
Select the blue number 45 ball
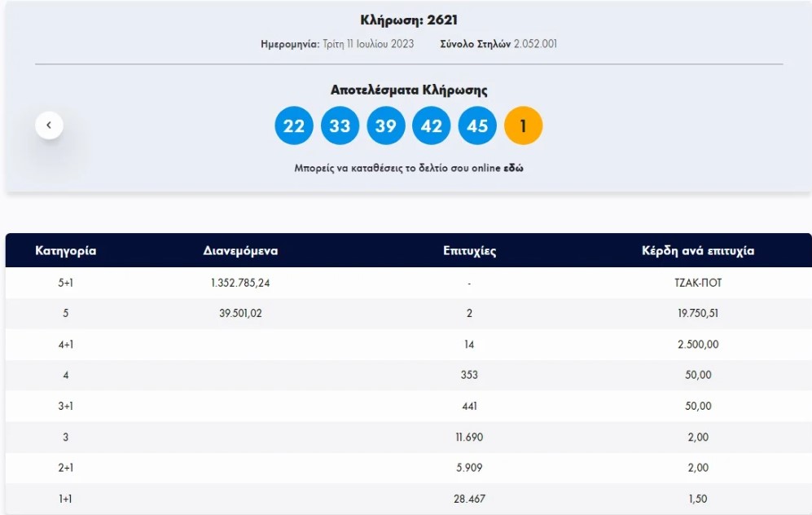[x=477, y=126]
